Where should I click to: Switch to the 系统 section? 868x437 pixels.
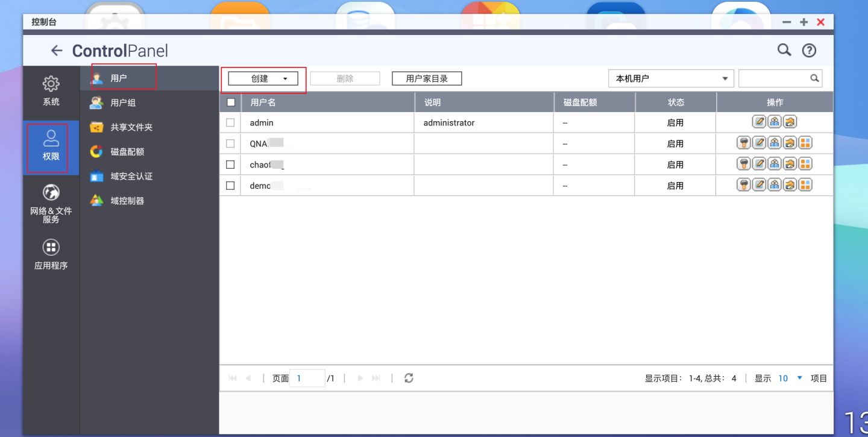[51, 91]
